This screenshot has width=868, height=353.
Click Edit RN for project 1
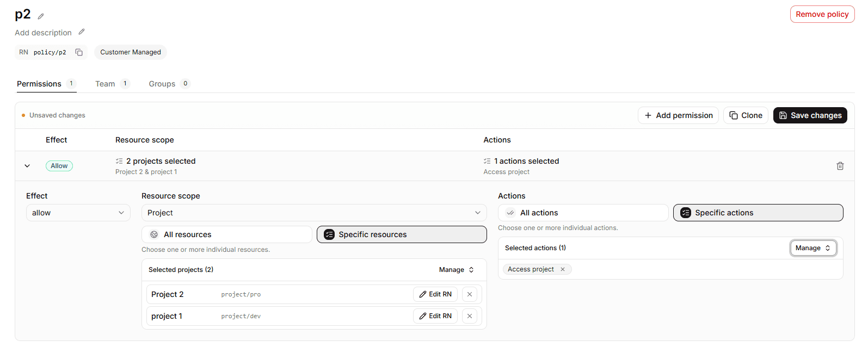coord(435,316)
